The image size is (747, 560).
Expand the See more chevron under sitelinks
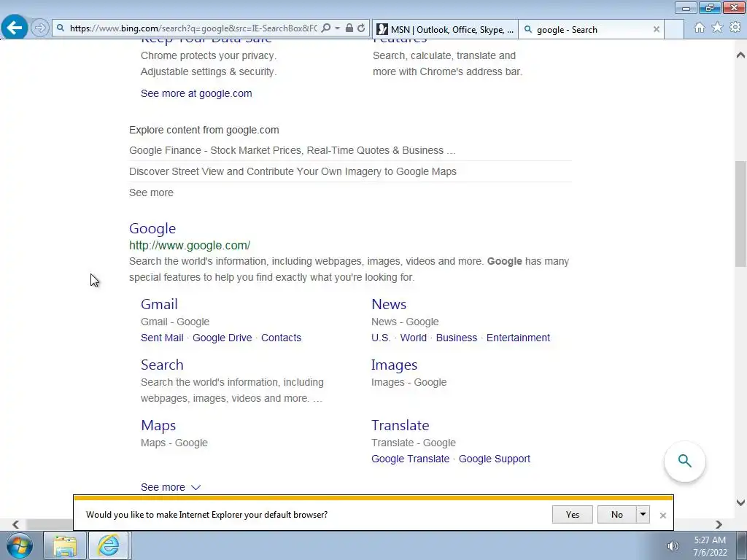pyautogui.click(x=196, y=487)
